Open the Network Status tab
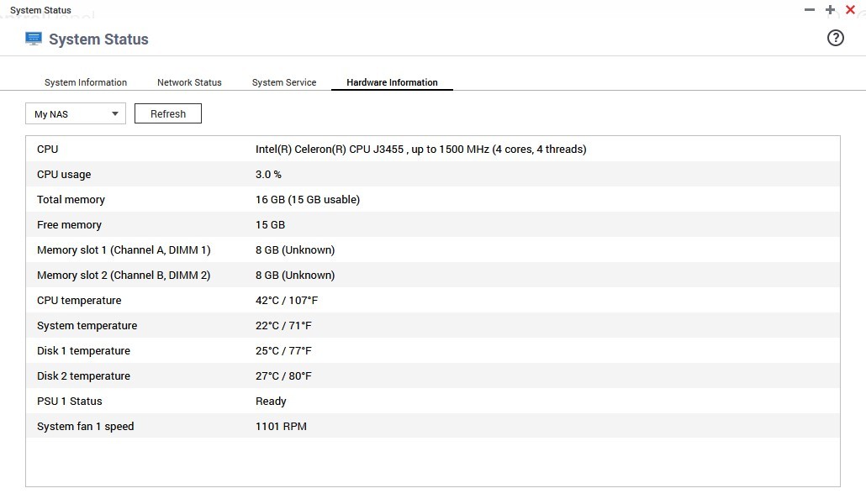This screenshot has height=504, width=866. (x=189, y=82)
